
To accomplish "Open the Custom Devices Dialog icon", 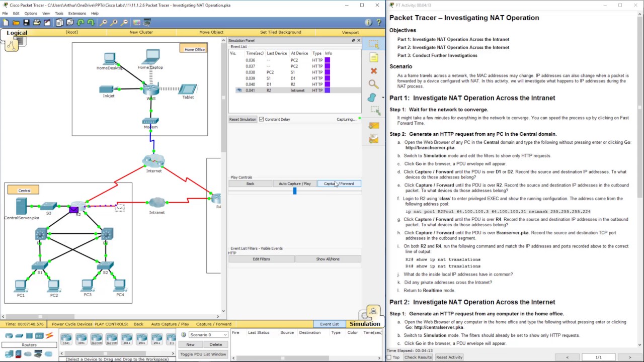I will point(147,23).
